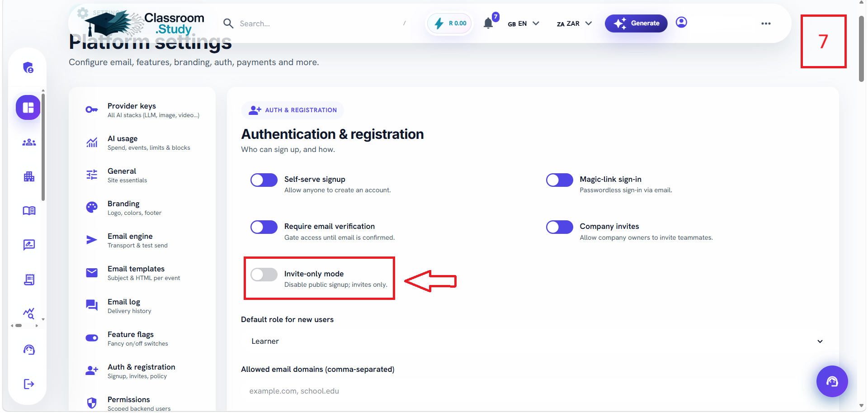Open the shield icon in left sidebar

click(28, 68)
